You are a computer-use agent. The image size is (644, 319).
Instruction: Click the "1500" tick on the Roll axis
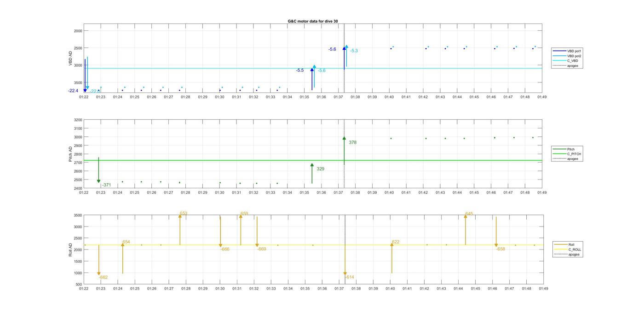tap(78, 261)
